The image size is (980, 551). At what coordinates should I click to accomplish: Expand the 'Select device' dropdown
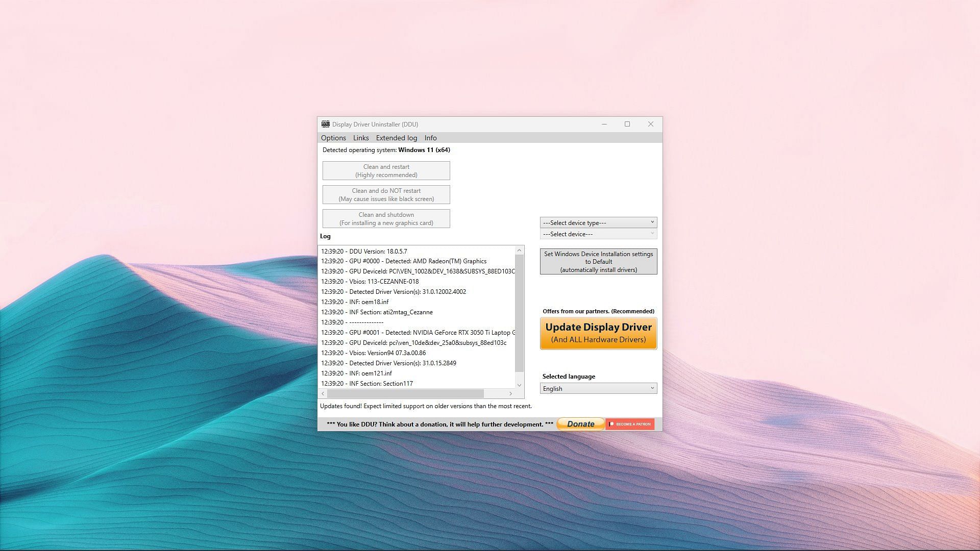tap(598, 234)
